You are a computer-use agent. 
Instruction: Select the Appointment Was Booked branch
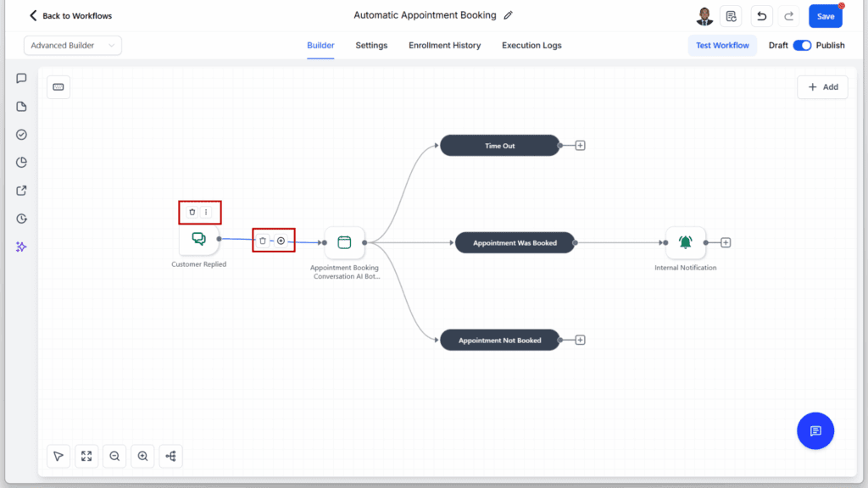[x=515, y=242]
